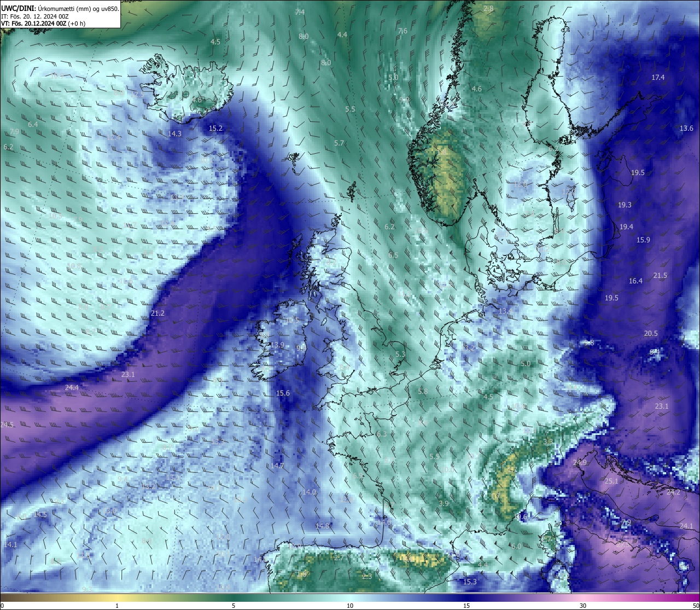
Task: Click the 5.8 value label
Action: tap(423, 392)
